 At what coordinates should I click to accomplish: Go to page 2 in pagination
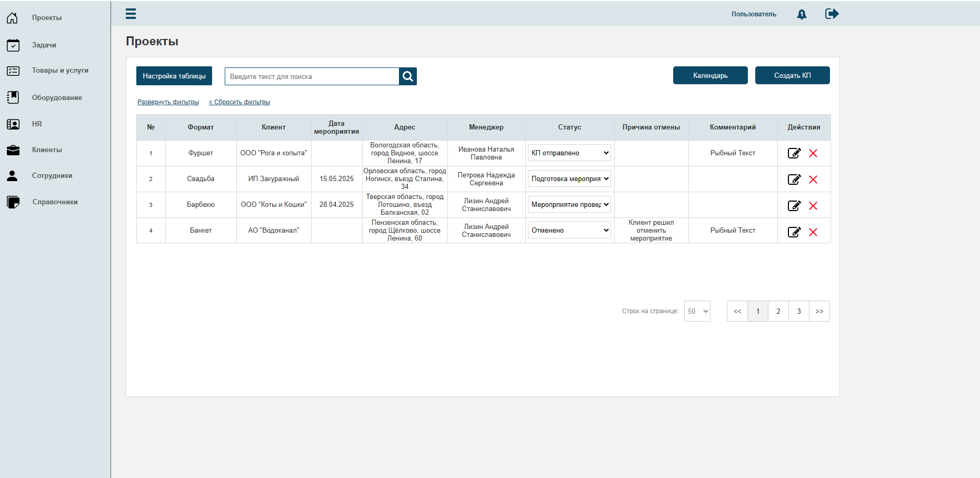click(x=778, y=311)
